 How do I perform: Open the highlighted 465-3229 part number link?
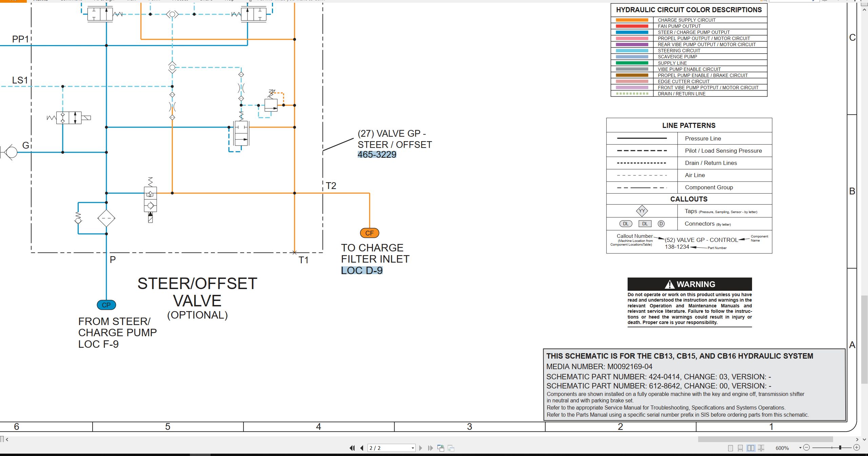point(377,154)
